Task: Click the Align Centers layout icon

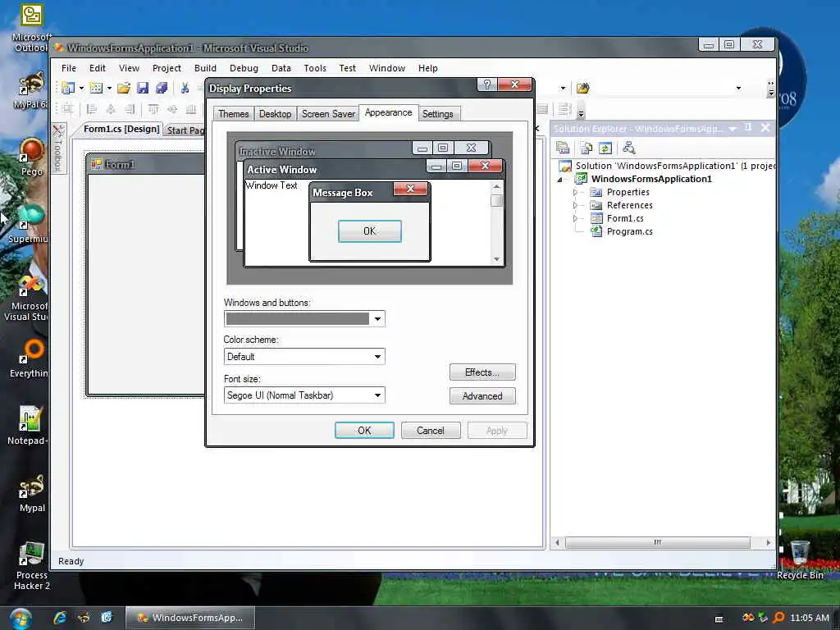Action: click(x=111, y=109)
